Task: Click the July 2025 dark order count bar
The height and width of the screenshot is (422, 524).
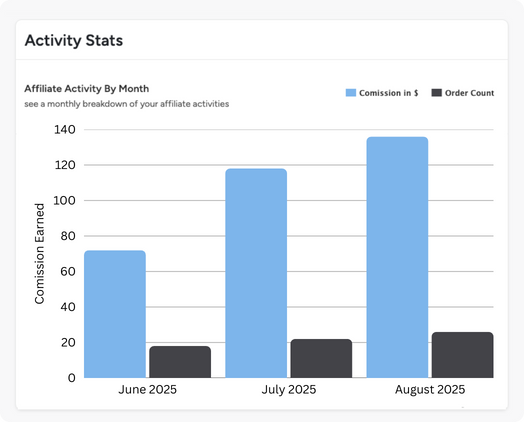Action: pos(321,359)
